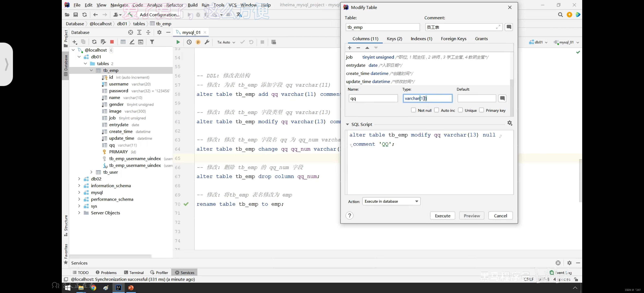Viewport: 644px width, 293px height.
Task: Click the tb_emp tree item in tables
Action: [x=110, y=70]
